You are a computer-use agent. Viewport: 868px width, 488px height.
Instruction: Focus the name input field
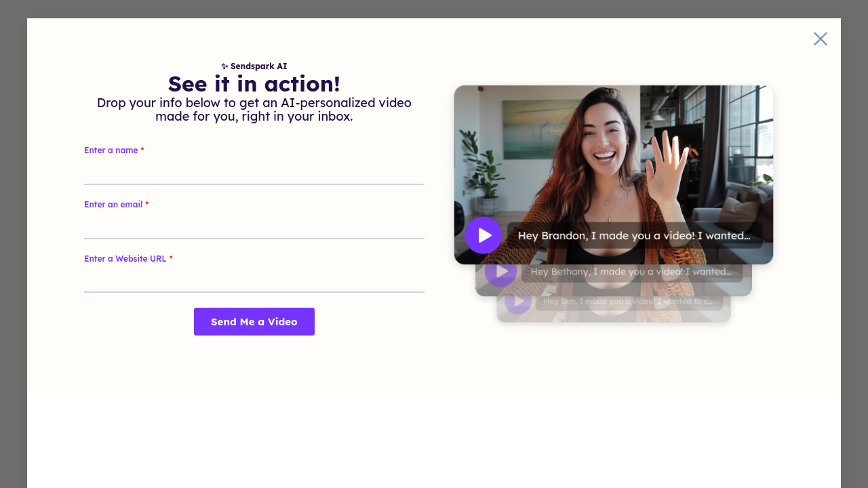tap(254, 172)
